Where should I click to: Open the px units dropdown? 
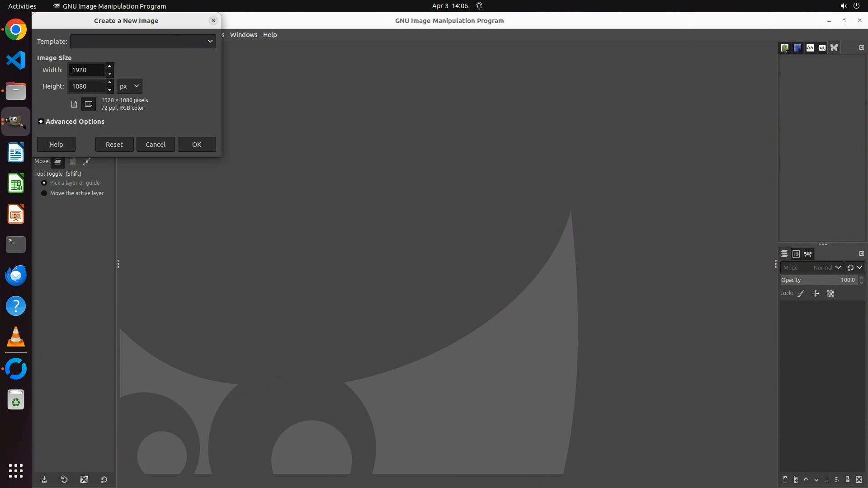pyautogui.click(x=129, y=86)
